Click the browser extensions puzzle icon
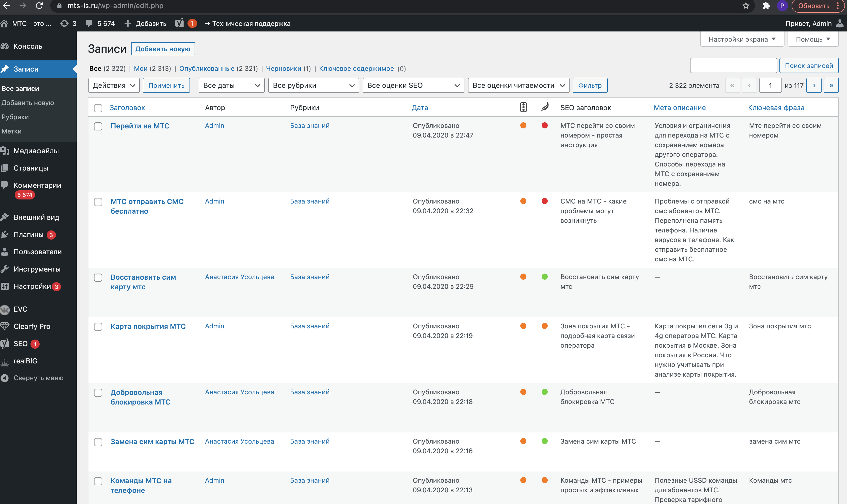The height and width of the screenshot is (504, 847). pyautogui.click(x=766, y=6)
